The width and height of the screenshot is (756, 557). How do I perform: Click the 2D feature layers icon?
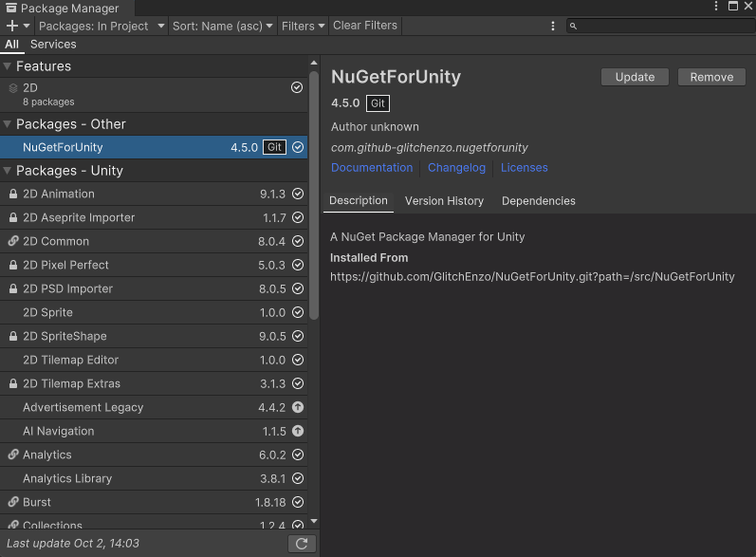[x=13, y=88]
